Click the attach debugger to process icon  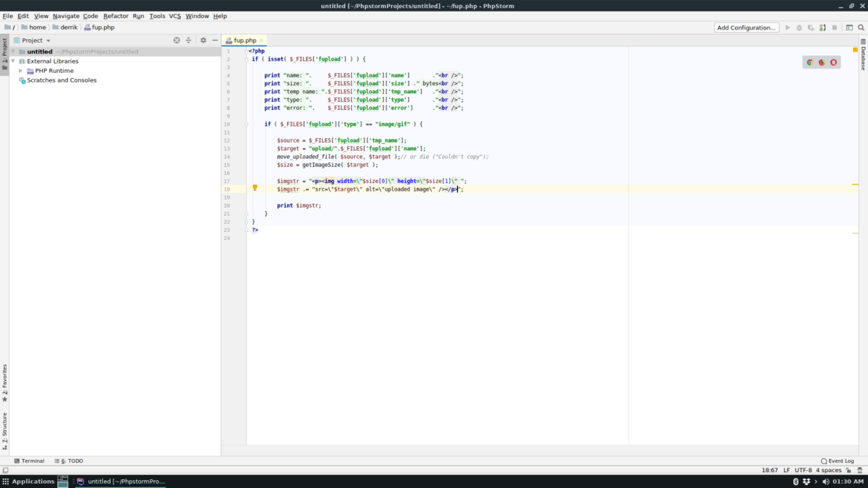pos(822,29)
